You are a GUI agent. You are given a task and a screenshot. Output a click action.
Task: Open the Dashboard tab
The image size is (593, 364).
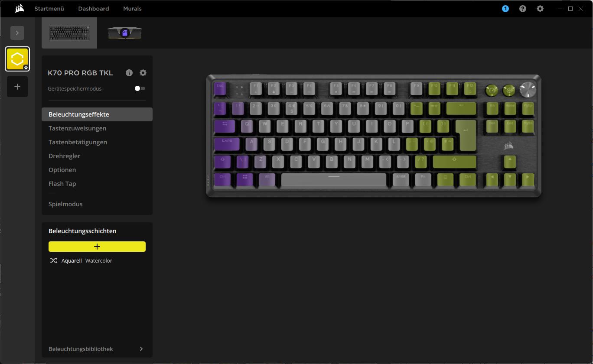pos(94,9)
